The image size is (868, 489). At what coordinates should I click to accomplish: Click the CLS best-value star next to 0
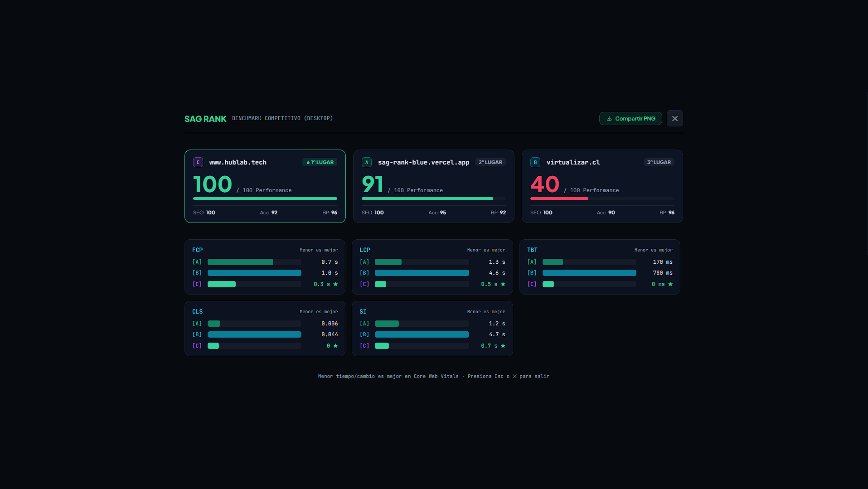(x=335, y=346)
